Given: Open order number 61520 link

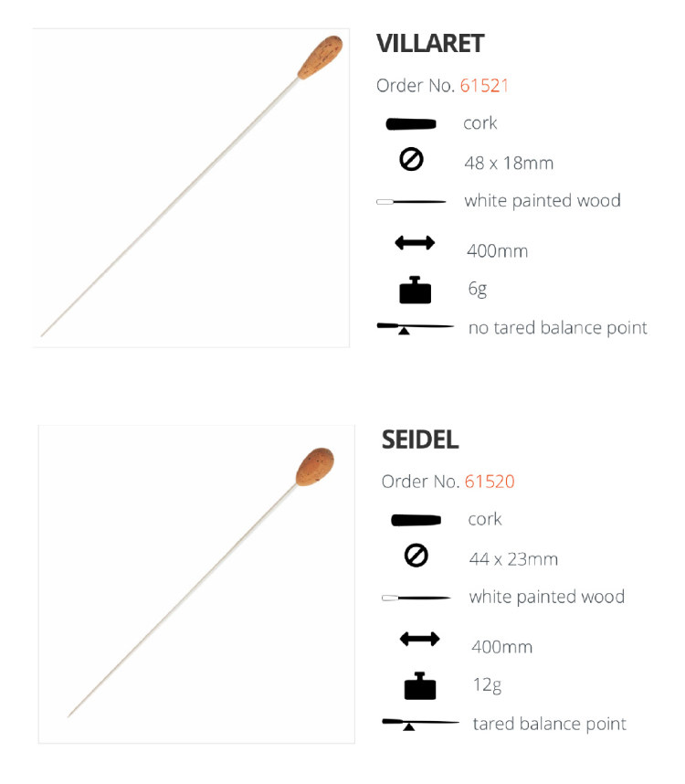Looking at the screenshot, I should [490, 482].
